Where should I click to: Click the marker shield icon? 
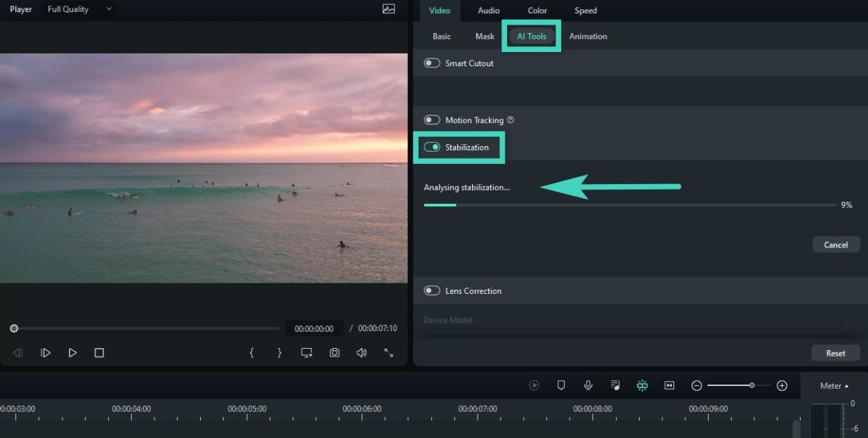coord(561,385)
